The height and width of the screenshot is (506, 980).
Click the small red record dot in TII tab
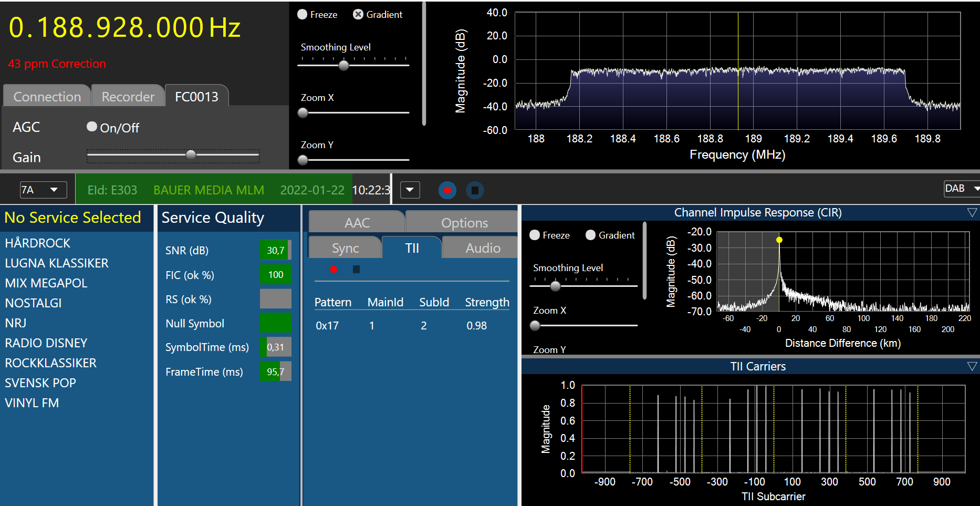pos(333,270)
